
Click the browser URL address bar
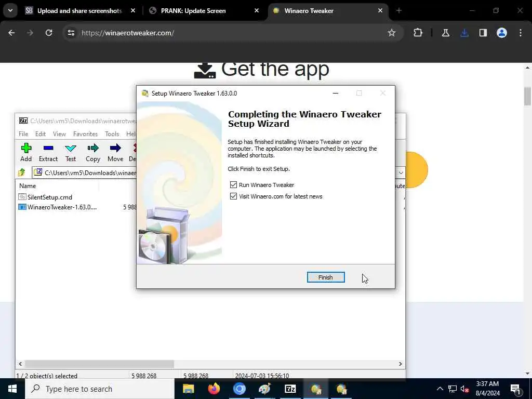[231, 33]
